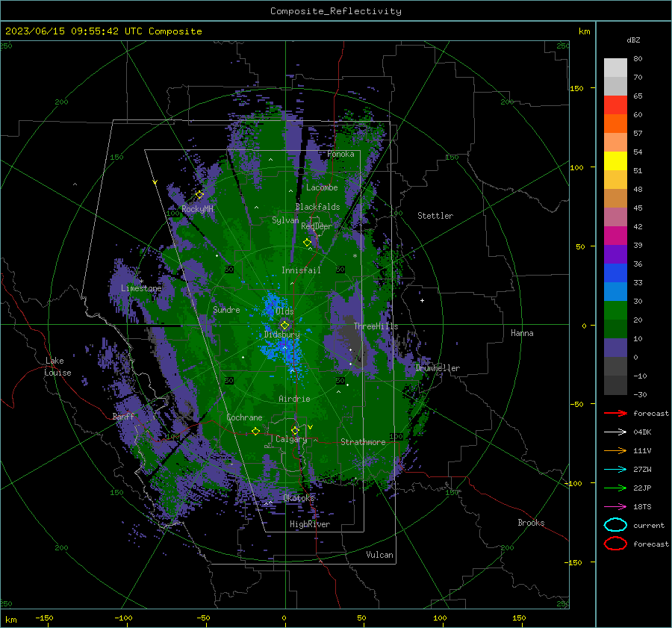Click the Didsbury map label
The height and width of the screenshot is (628, 672).
tap(282, 335)
